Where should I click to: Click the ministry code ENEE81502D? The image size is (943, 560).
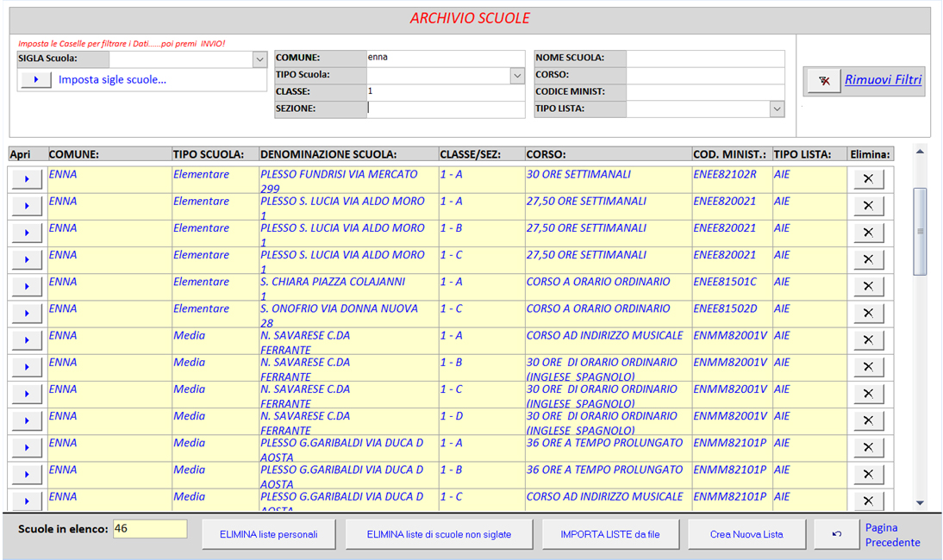725,308
